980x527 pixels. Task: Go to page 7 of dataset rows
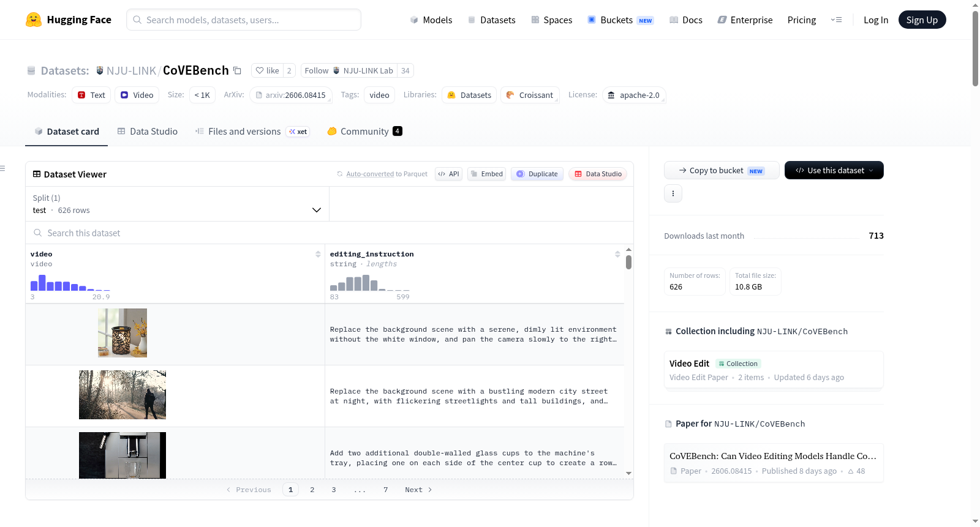point(386,490)
